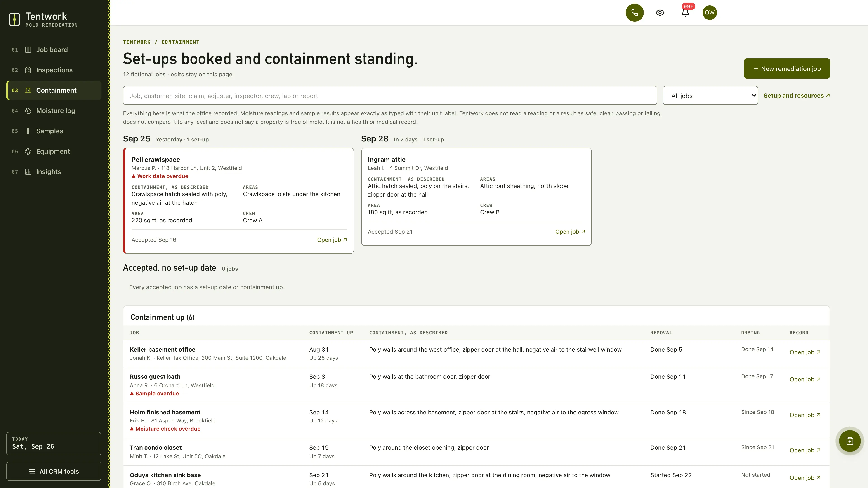This screenshot has height=488, width=868.
Task: Click the Pell crawlspace card title
Action: [156, 160]
